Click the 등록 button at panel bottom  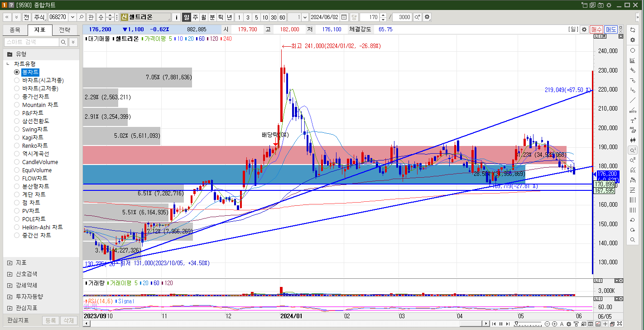point(50,320)
